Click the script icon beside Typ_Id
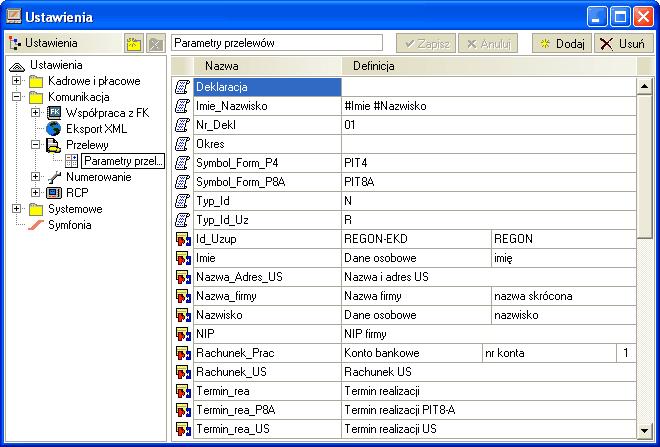 [x=182, y=201]
